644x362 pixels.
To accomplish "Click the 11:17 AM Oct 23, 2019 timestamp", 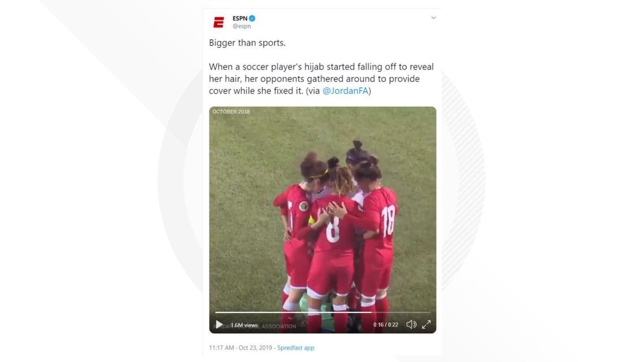I will pyautogui.click(x=240, y=348).
